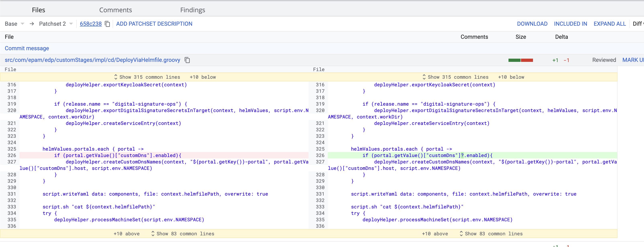Screen dimensions: 644x247
Task: Show 83 common lines in right pane
Action: [x=491, y=234]
